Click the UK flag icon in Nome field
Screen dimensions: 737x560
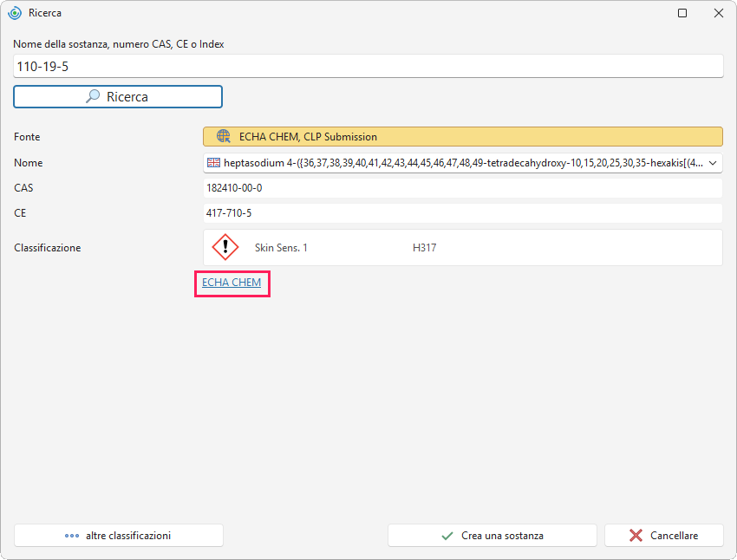[x=213, y=163]
